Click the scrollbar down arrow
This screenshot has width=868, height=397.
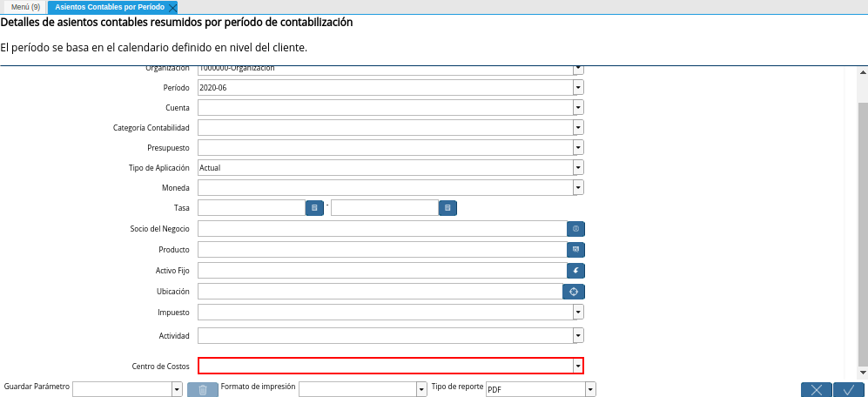click(x=863, y=372)
